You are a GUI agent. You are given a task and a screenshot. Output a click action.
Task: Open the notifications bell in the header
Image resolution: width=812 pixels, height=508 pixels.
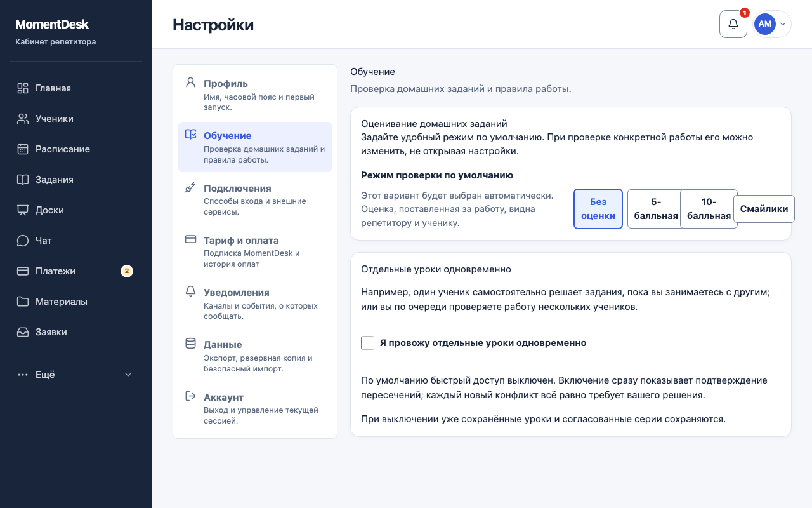pos(733,24)
